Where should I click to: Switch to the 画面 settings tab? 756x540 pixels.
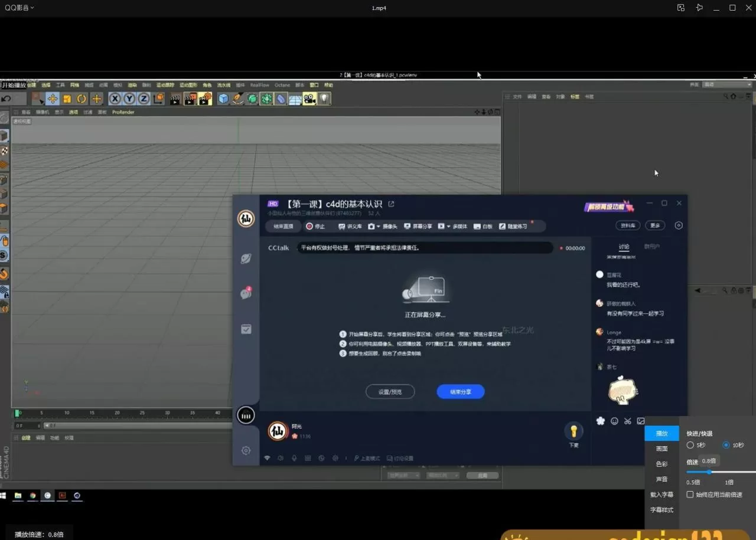(661, 449)
